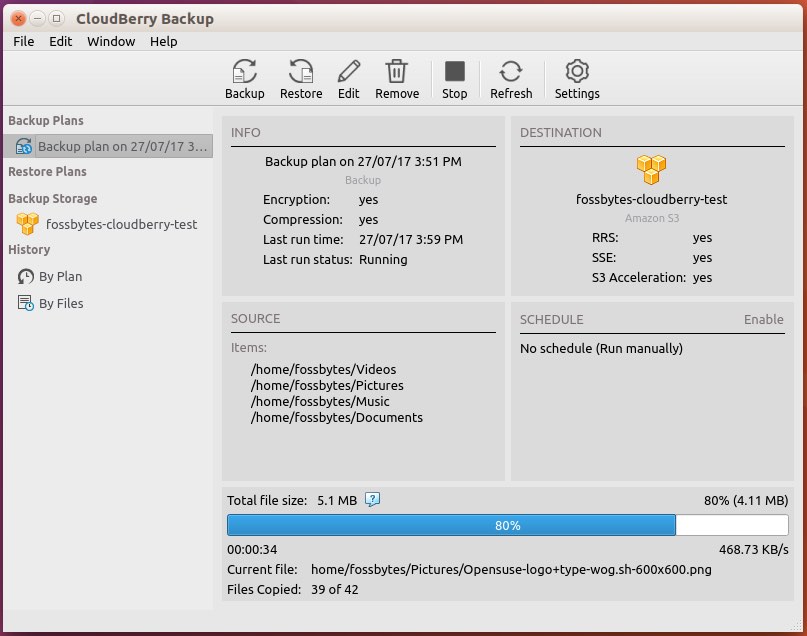Click 'No schedule (Run manually)' text
This screenshot has width=807, height=636.
click(x=601, y=348)
